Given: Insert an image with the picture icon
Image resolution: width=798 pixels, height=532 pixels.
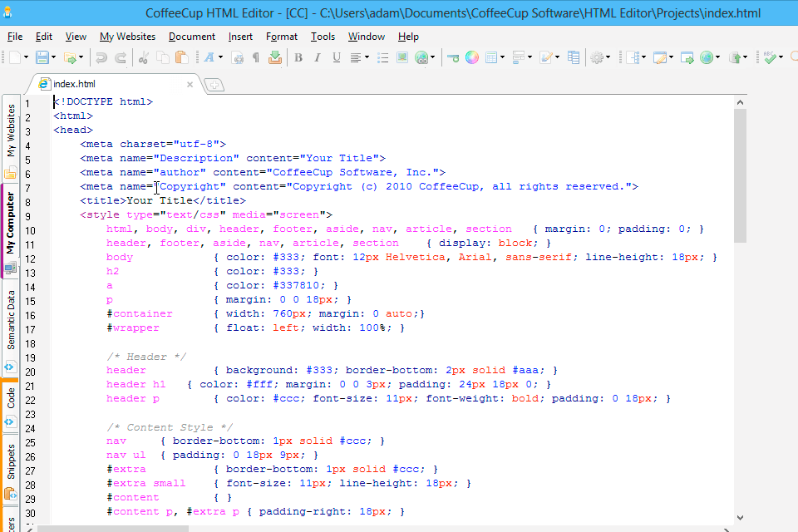Looking at the screenshot, I should (x=402, y=57).
